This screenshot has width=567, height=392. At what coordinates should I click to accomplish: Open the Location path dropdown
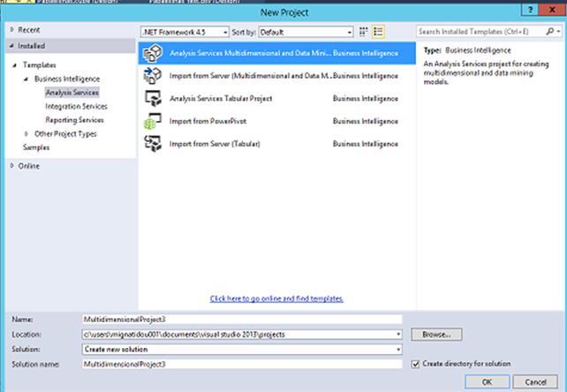point(398,335)
